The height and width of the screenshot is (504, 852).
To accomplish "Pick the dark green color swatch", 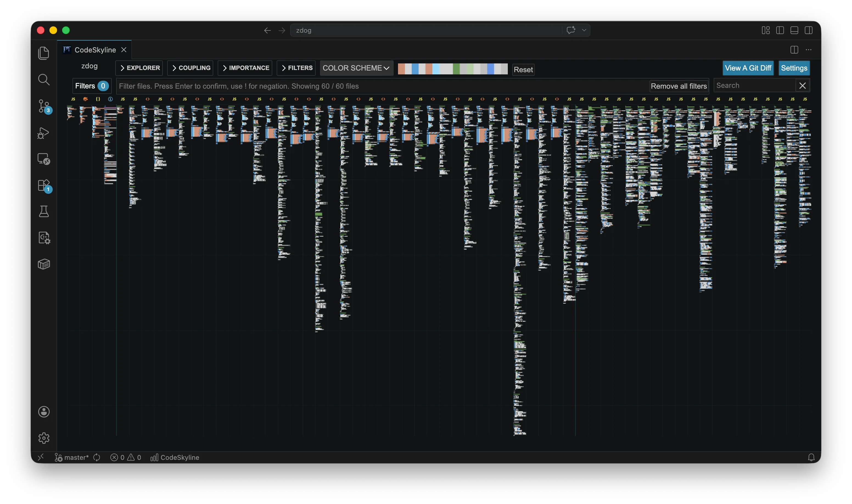I will pyautogui.click(x=456, y=69).
